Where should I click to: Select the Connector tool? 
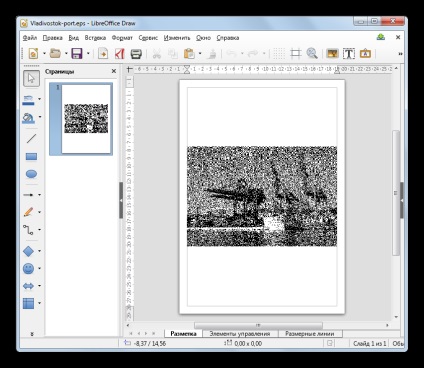(28, 230)
